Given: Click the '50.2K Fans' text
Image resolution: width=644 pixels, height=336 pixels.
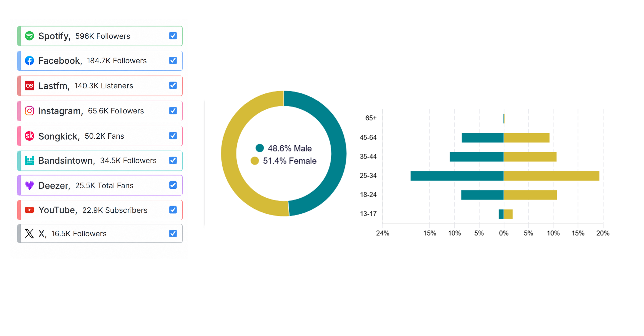Looking at the screenshot, I should 104,136.
